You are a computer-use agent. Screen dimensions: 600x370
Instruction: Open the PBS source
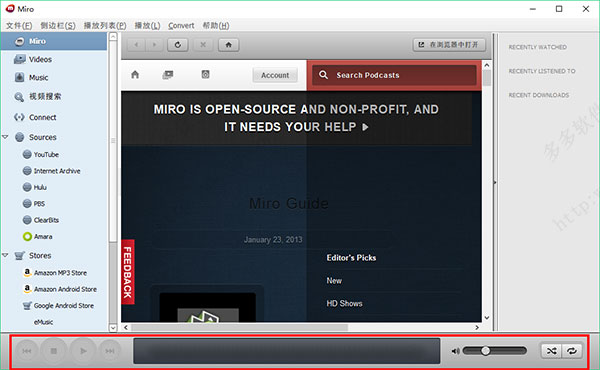pos(39,204)
